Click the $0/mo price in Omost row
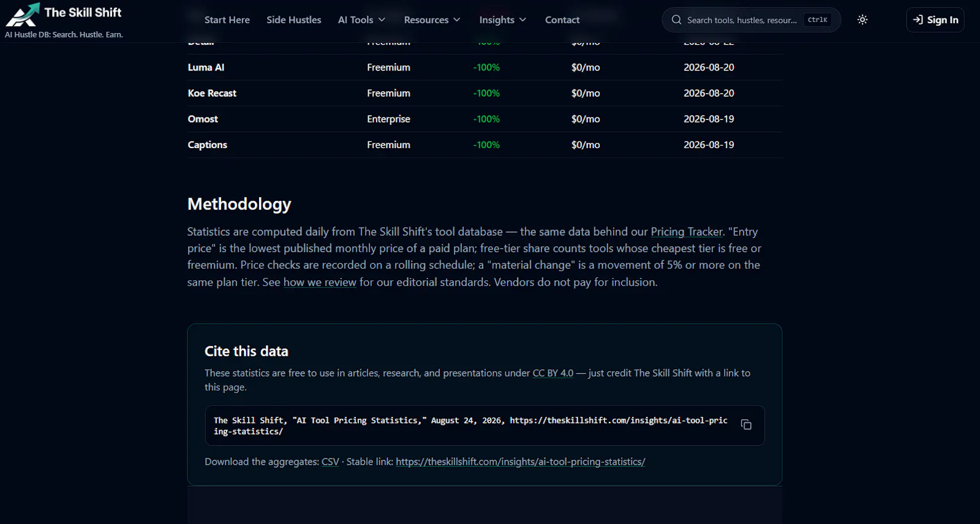The image size is (980, 524). tap(586, 119)
